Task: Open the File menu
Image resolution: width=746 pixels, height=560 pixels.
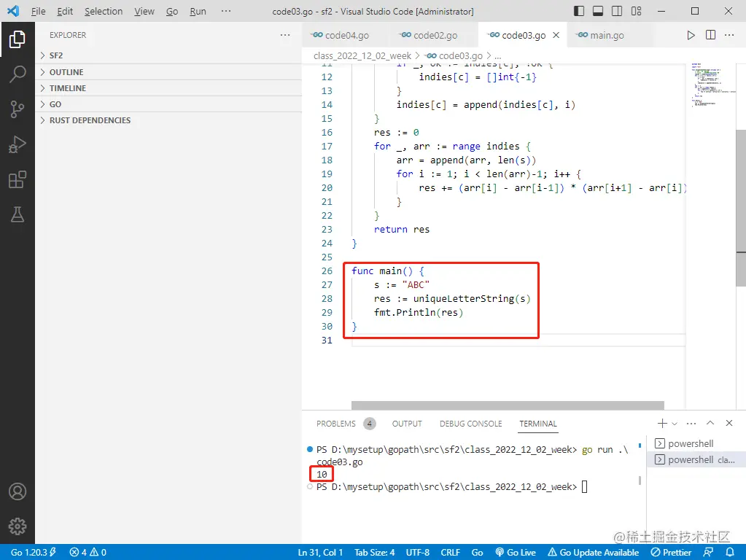Action: tap(38, 11)
